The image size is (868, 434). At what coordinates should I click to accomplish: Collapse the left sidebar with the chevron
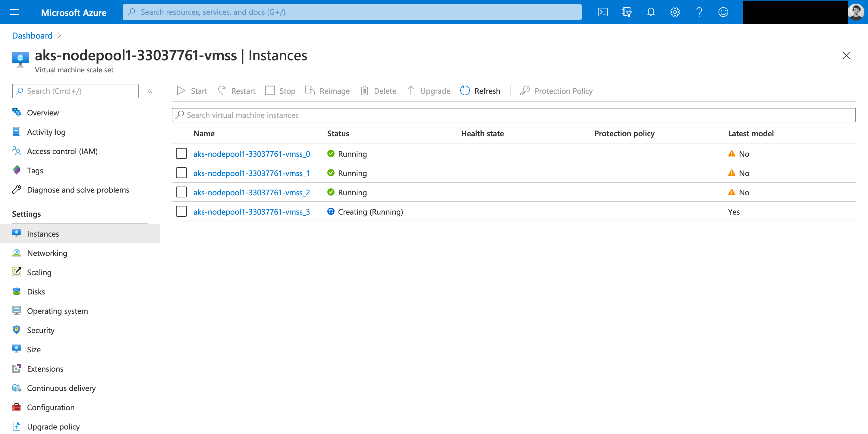click(x=150, y=91)
